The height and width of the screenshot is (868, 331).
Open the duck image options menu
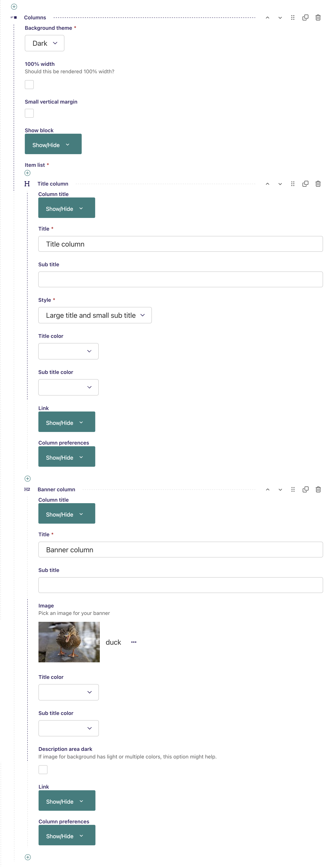tap(134, 642)
